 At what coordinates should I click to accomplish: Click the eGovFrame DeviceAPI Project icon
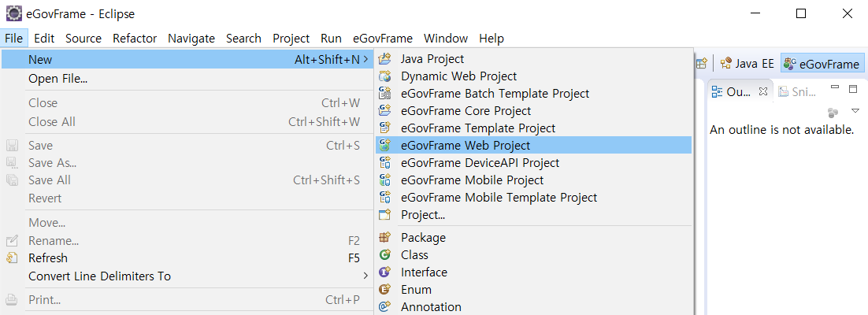point(384,163)
